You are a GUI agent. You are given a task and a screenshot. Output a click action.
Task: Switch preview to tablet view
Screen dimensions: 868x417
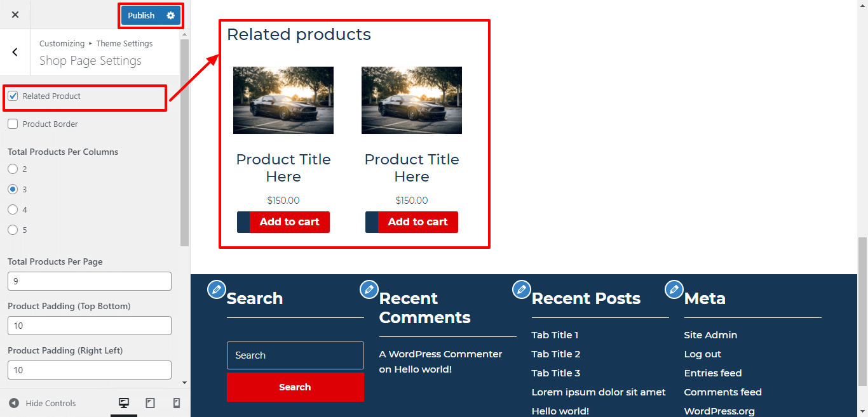tap(151, 402)
